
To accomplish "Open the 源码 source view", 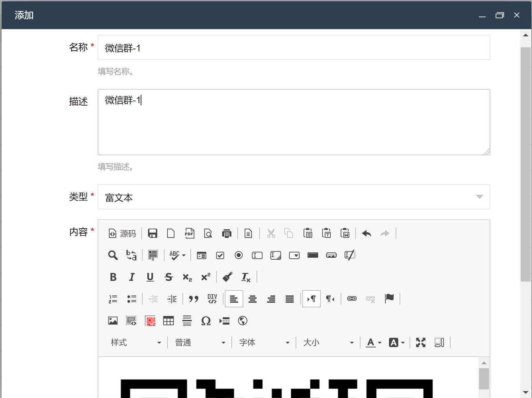I will [x=122, y=234].
